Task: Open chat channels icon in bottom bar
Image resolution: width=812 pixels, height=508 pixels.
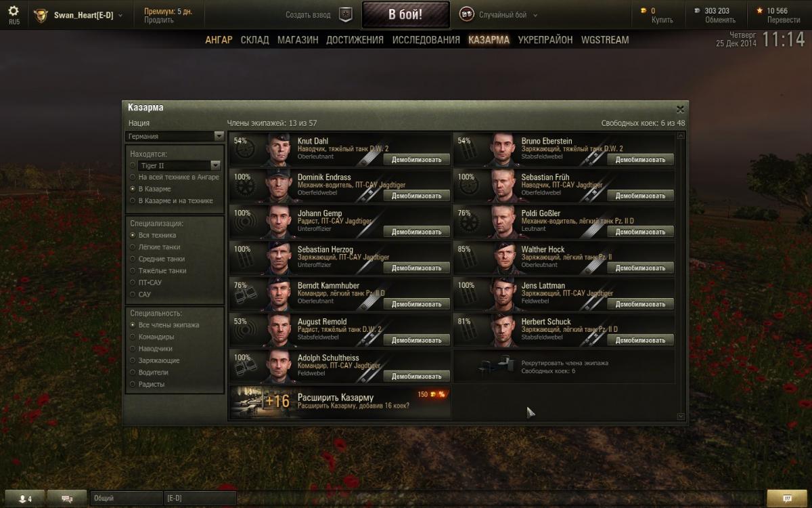Action: (67, 499)
